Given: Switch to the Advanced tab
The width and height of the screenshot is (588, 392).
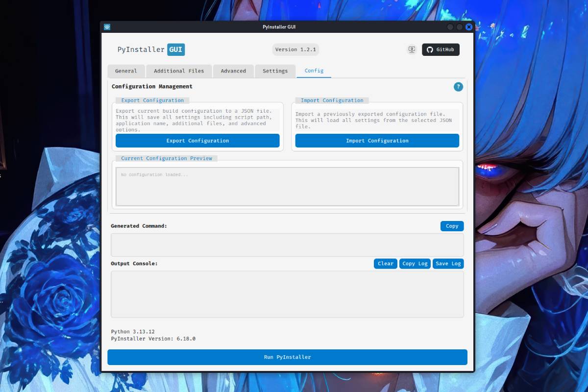Looking at the screenshot, I should [x=233, y=71].
